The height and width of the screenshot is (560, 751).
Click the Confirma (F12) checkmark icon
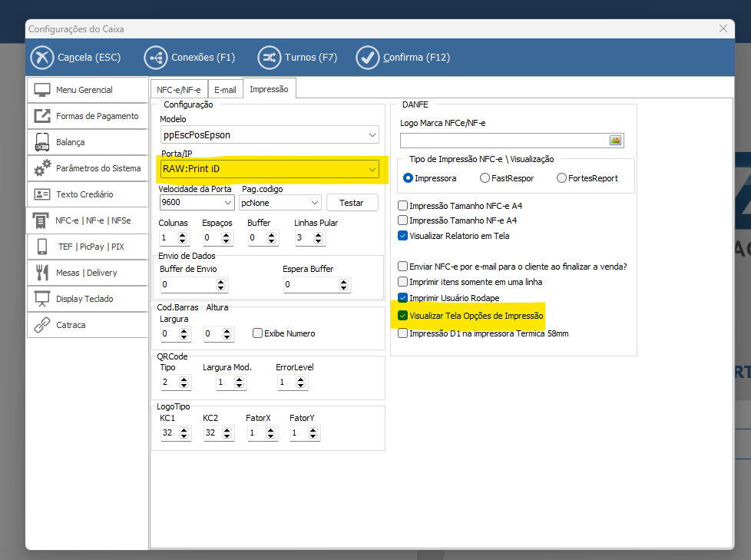coord(367,58)
